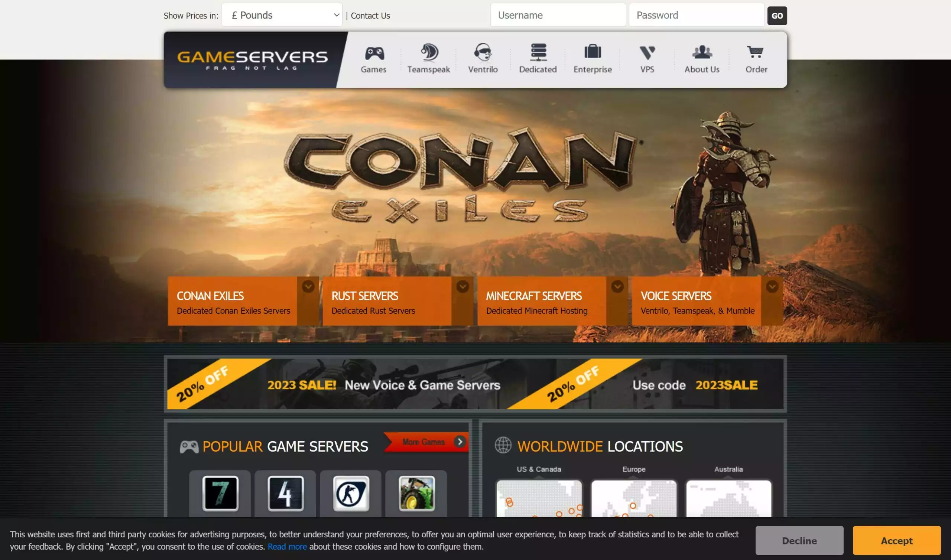Screen dimensions: 951x560
Task: Click the arrow circle on More Games
Action: tap(460, 442)
